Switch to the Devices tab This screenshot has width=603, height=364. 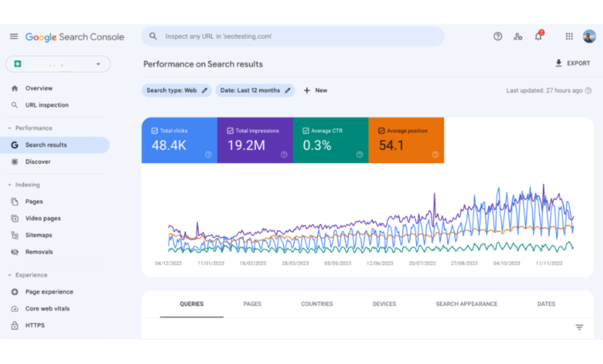pos(384,304)
